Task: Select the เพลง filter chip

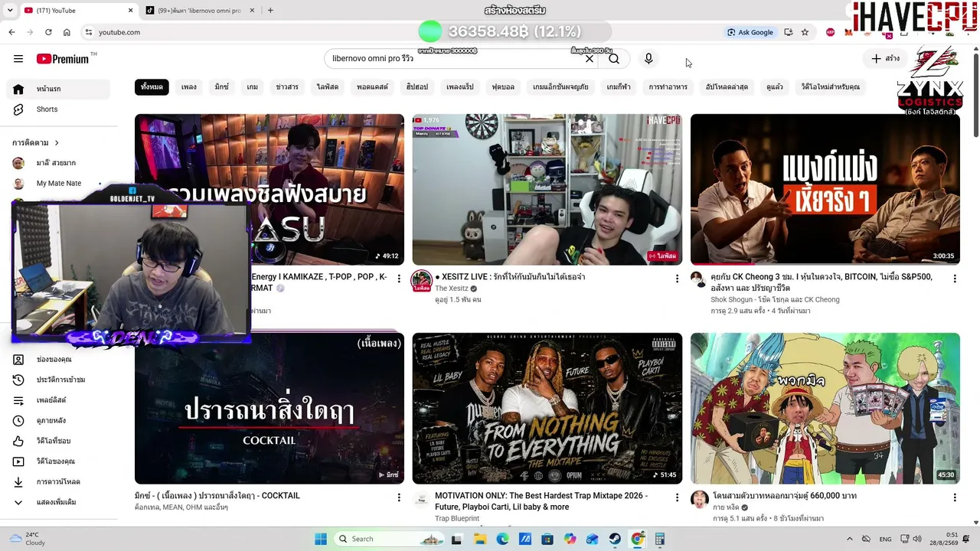Action: click(x=189, y=87)
